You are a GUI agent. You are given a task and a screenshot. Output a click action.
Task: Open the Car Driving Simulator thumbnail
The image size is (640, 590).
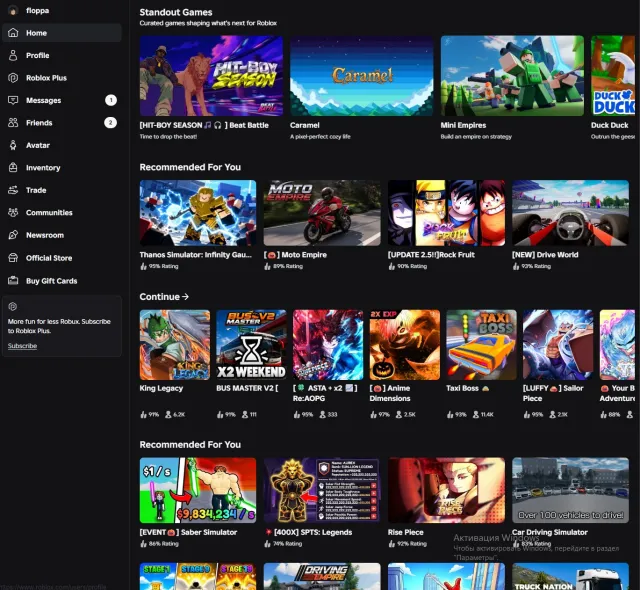(571, 490)
